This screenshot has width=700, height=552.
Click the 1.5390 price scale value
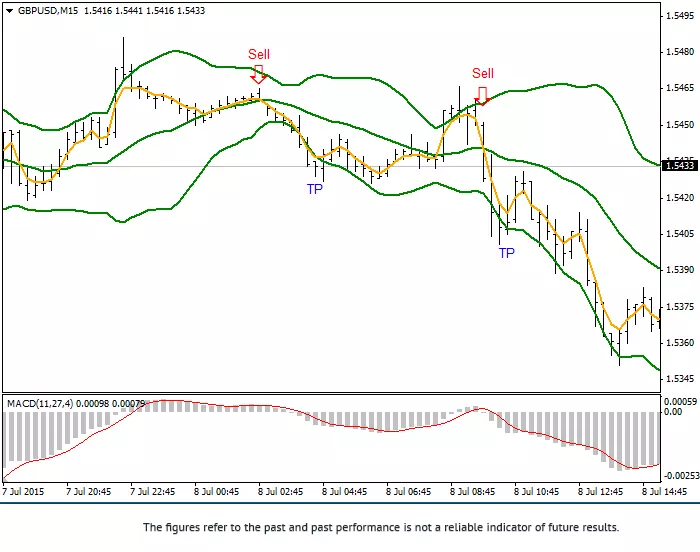point(680,270)
